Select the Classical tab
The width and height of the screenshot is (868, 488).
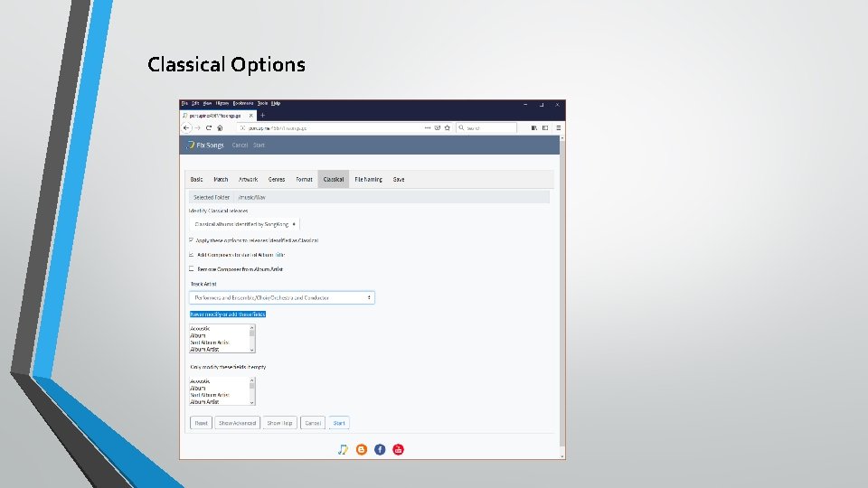[x=334, y=179]
